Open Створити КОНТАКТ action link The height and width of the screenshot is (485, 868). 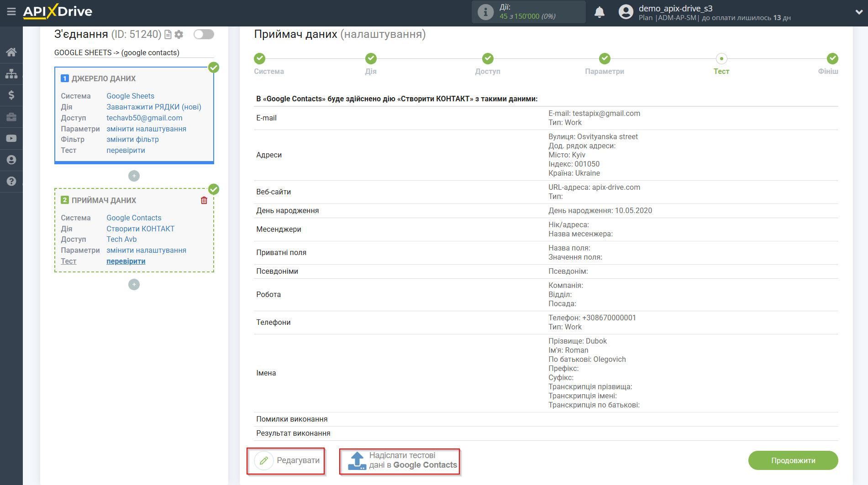140,229
